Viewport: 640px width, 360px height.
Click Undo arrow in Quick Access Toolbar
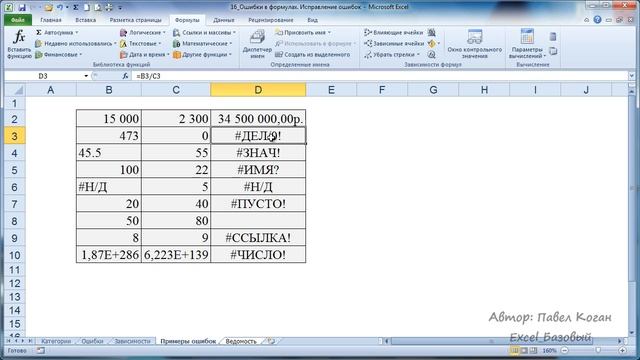click(60, 7)
